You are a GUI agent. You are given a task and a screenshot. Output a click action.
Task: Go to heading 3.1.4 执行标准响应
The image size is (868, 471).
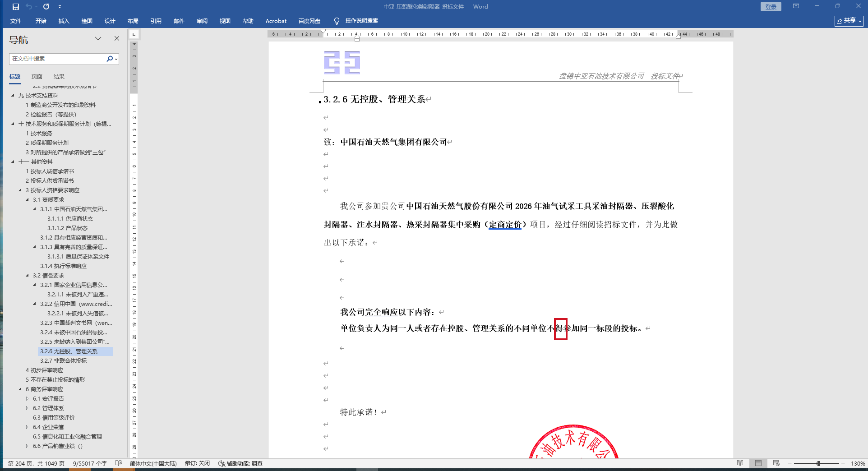tap(63, 266)
